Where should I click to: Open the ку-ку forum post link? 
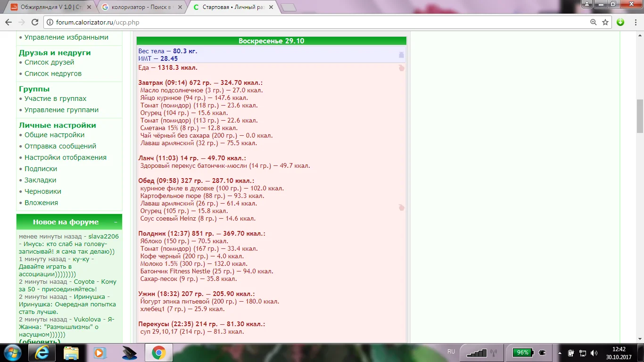tap(81, 259)
